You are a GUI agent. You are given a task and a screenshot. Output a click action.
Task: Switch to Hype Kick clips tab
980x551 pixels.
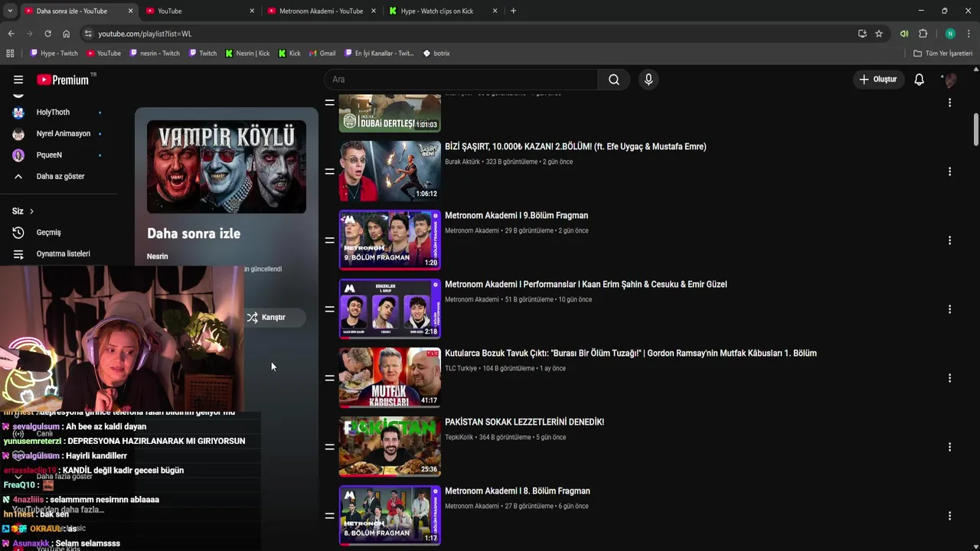[443, 11]
